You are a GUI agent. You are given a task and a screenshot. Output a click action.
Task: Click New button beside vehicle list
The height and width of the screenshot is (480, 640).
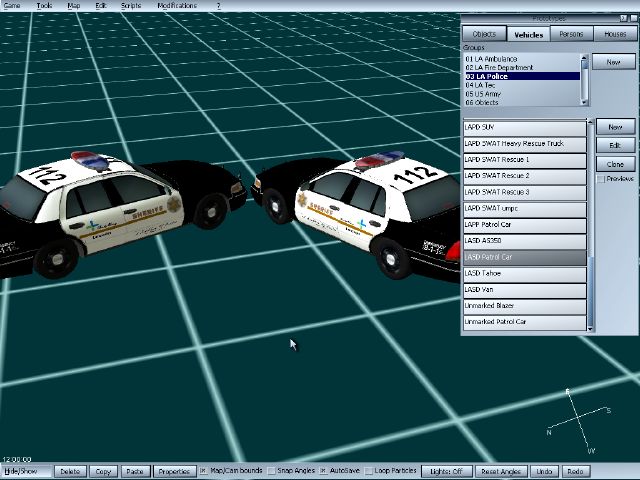(616, 127)
